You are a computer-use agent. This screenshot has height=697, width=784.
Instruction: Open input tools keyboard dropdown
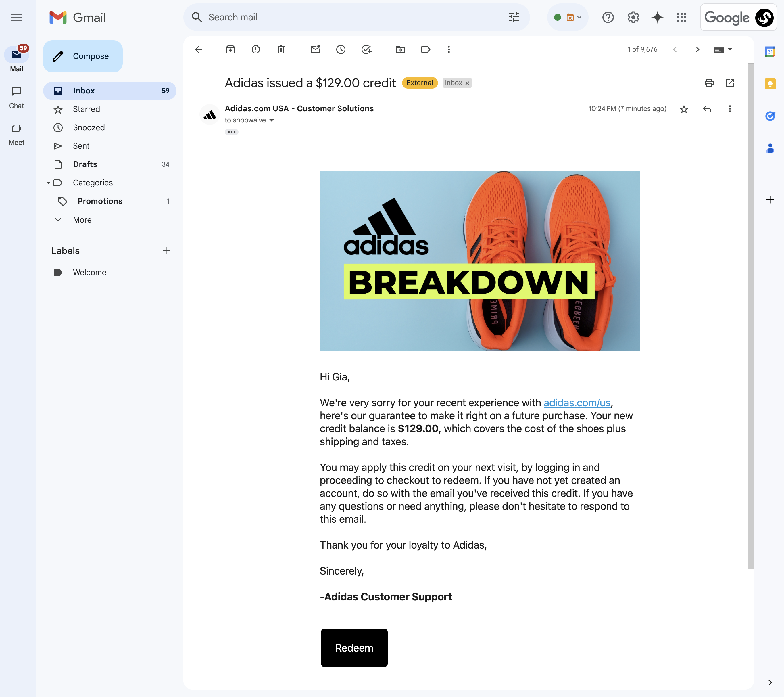pos(723,49)
